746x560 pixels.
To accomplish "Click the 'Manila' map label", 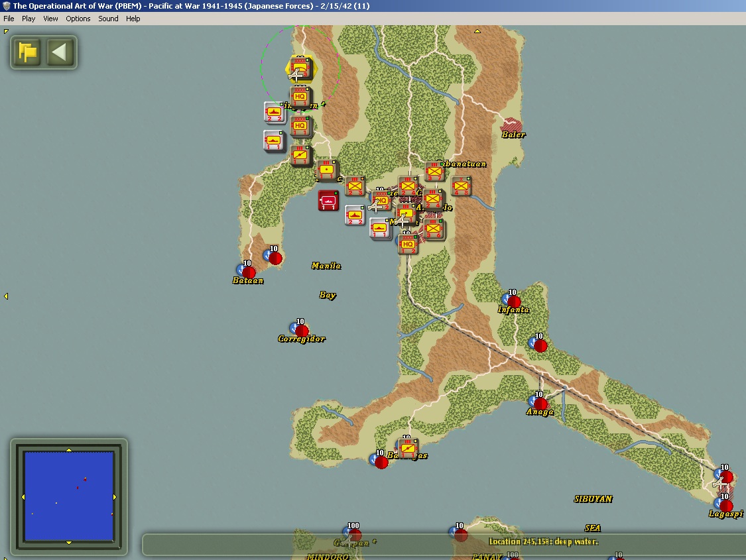I will [326, 266].
